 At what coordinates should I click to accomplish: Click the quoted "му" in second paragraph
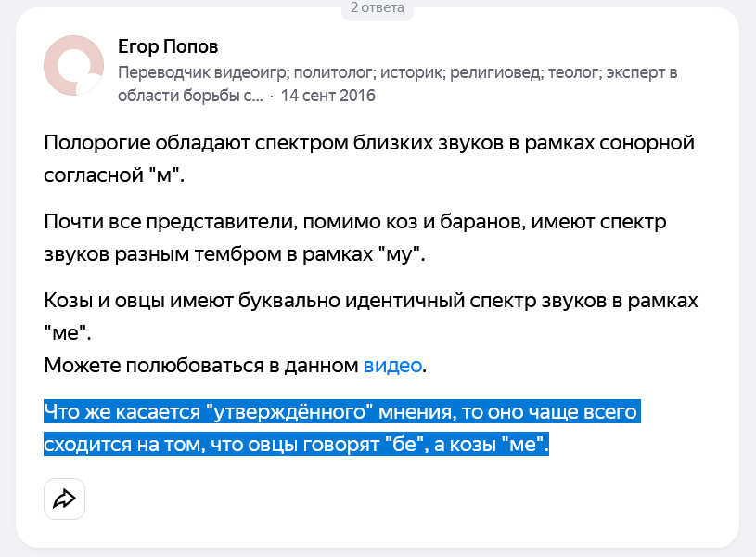(400, 253)
